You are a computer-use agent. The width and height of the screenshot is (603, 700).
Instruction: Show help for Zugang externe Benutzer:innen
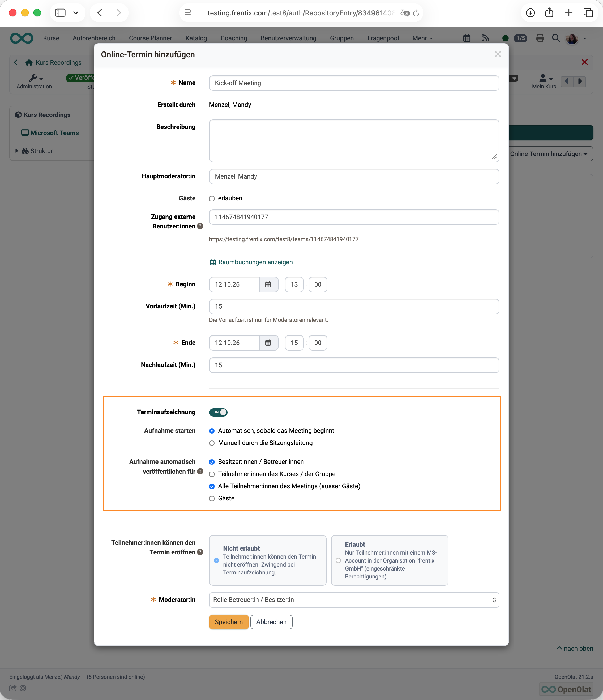click(x=200, y=226)
